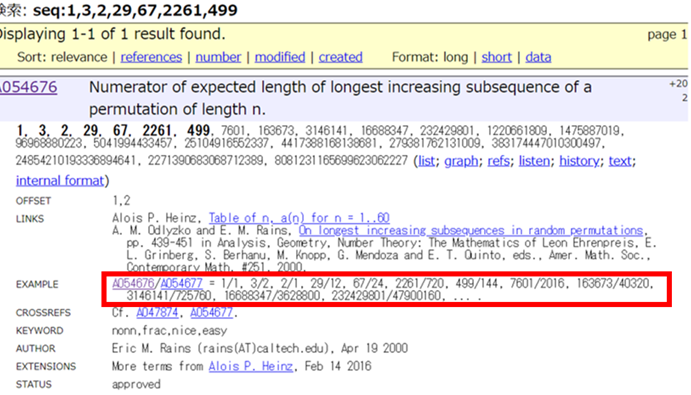Select the OFFSET label
The width and height of the screenshot is (691, 395).
click(x=33, y=201)
